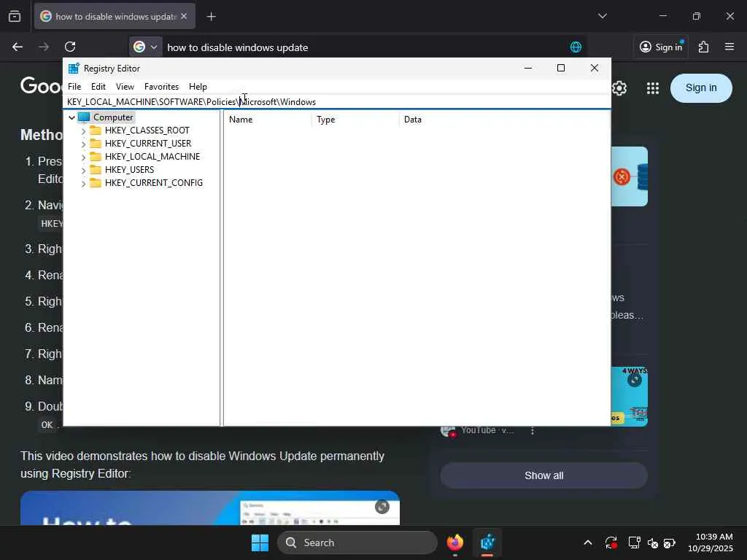The width and height of the screenshot is (747, 560).
Task: Open the browser extensions puzzle icon
Action: 703,47
